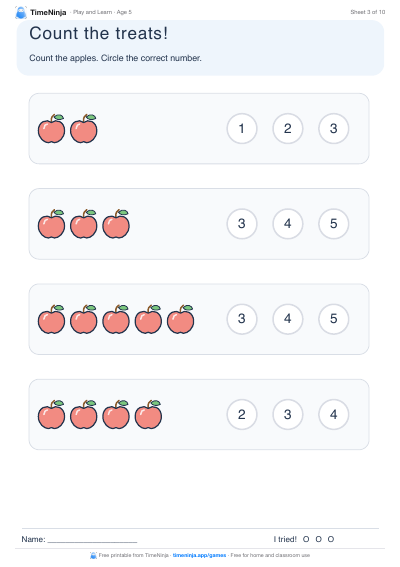400x567 pixels.
Task: Choose number 3 in the second row
Action: click(x=242, y=223)
